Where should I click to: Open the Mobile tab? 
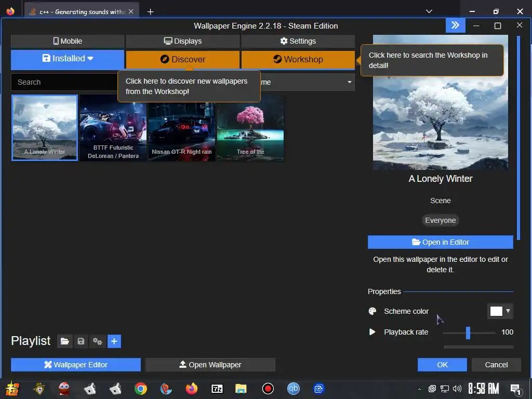[68, 41]
